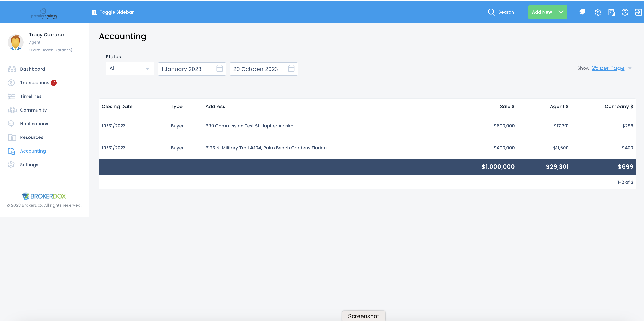This screenshot has width=644, height=321.
Task: Click the Tracy Carrano profile name
Action: click(46, 35)
